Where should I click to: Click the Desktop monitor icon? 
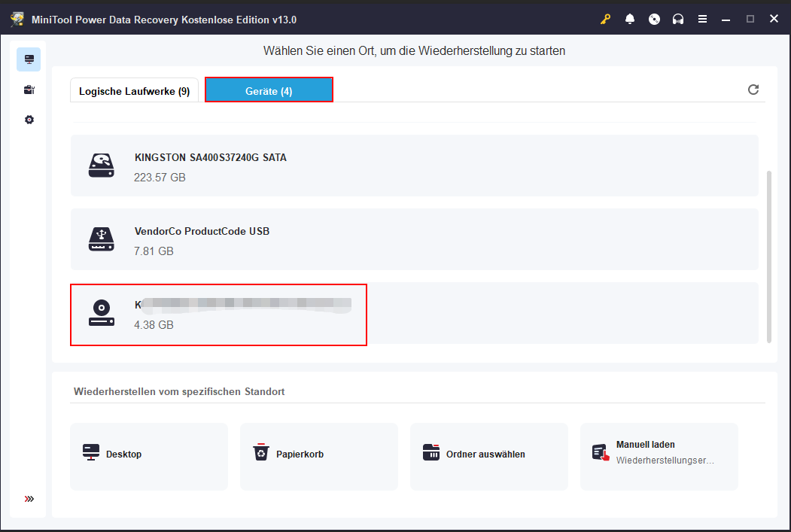click(x=91, y=452)
